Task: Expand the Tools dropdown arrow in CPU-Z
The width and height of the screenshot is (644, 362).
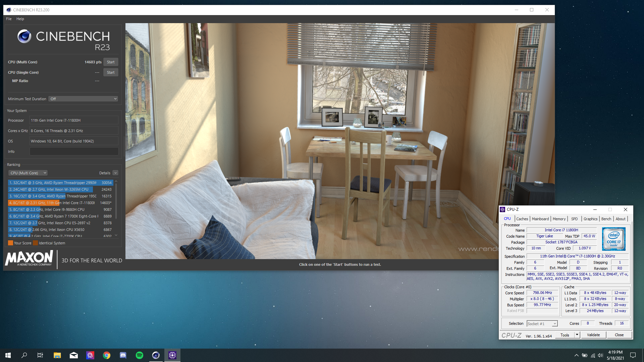Action: pos(577,335)
